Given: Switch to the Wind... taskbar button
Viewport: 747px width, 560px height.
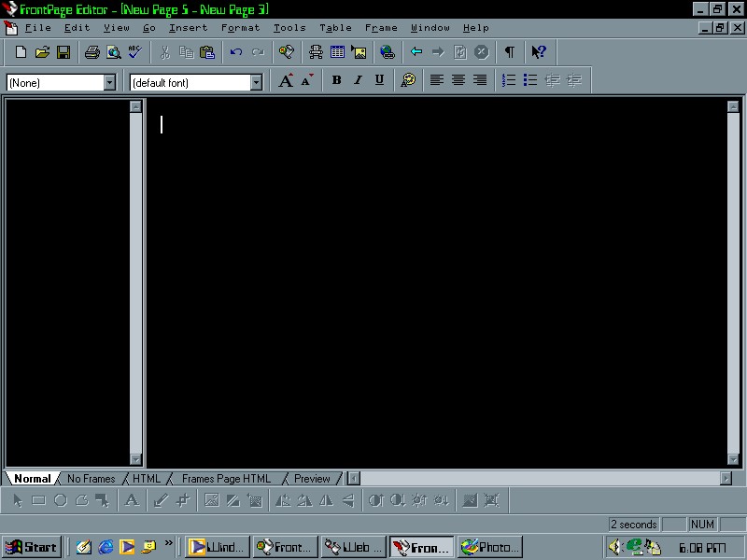Looking at the screenshot, I should coord(218,547).
